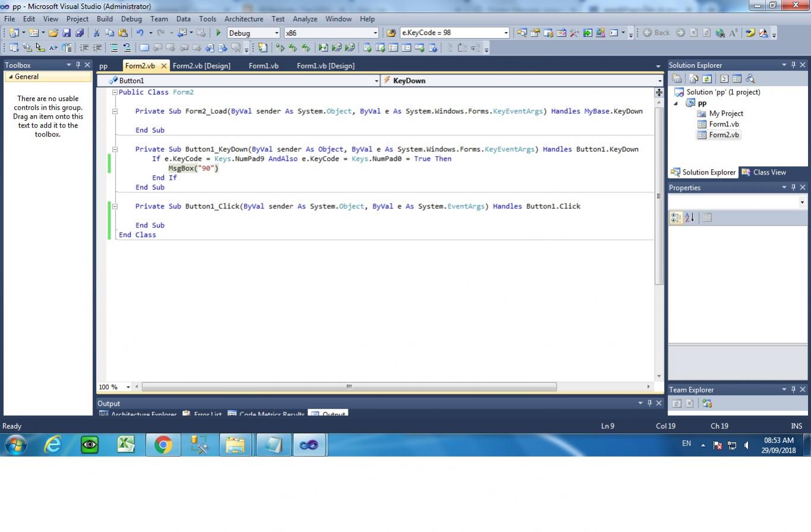Open the Debug configuration dropdown
The height and width of the screenshot is (532, 811).
[276, 33]
